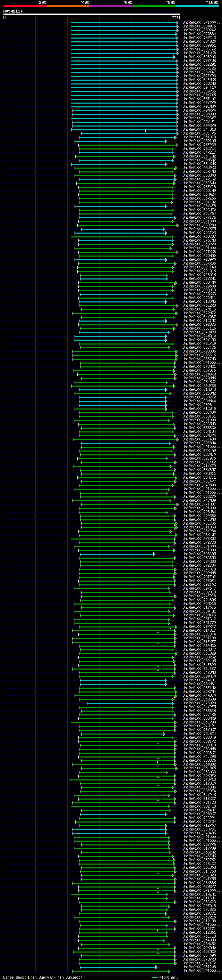This screenshot has width=222, height=980.
Task: Select the AV542117 query label
Action: pyautogui.click(x=13, y=11)
